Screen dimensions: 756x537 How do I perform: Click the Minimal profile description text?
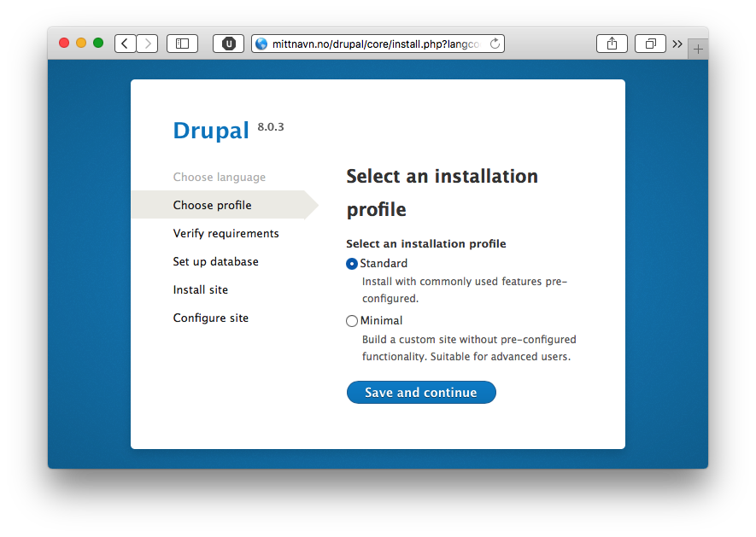point(469,347)
